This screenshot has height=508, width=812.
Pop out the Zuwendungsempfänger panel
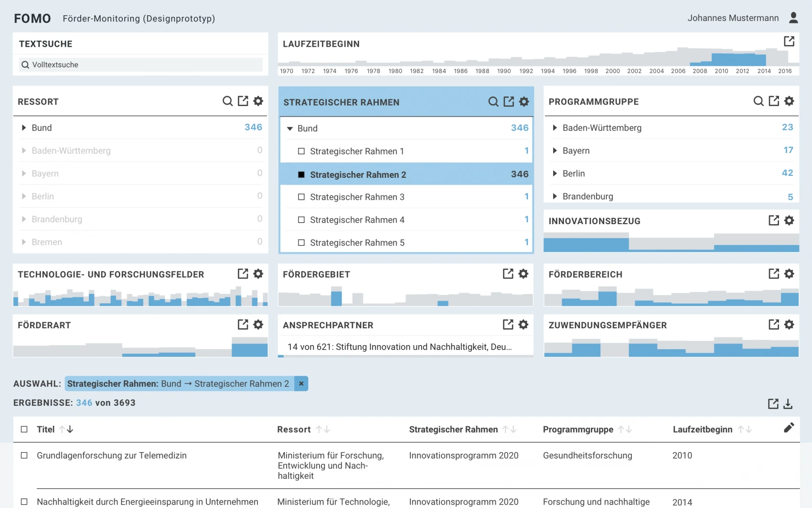pyautogui.click(x=774, y=325)
